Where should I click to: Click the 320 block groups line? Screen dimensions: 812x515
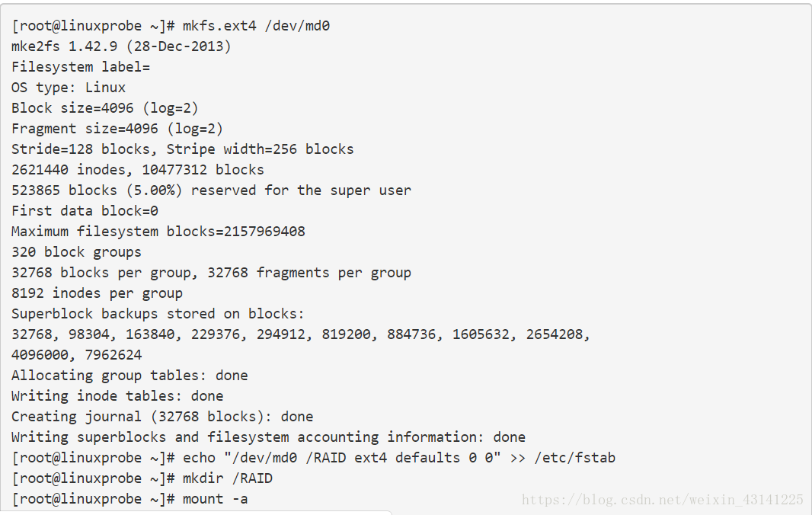tap(76, 252)
